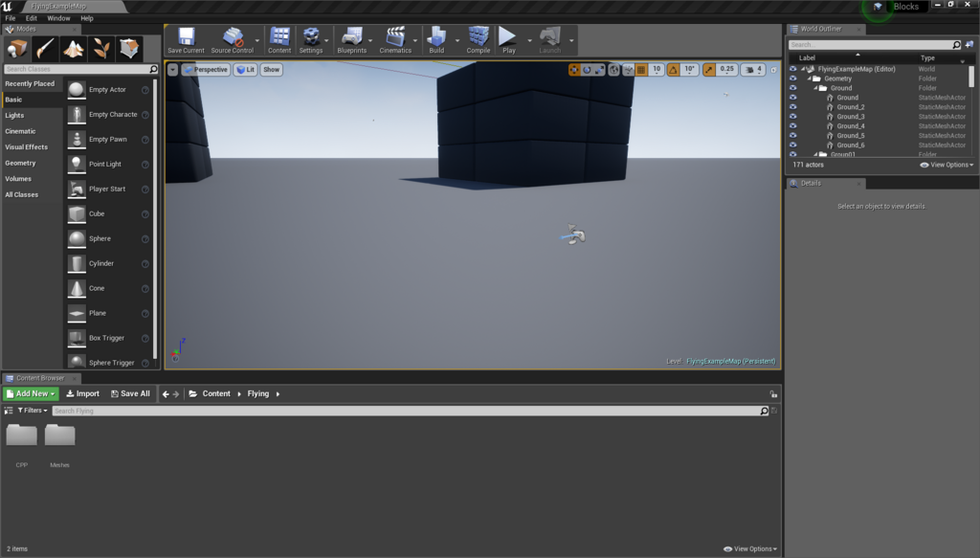This screenshot has height=558, width=980.
Task: Toggle visibility of the Geometry folder
Action: coord(793,78)
